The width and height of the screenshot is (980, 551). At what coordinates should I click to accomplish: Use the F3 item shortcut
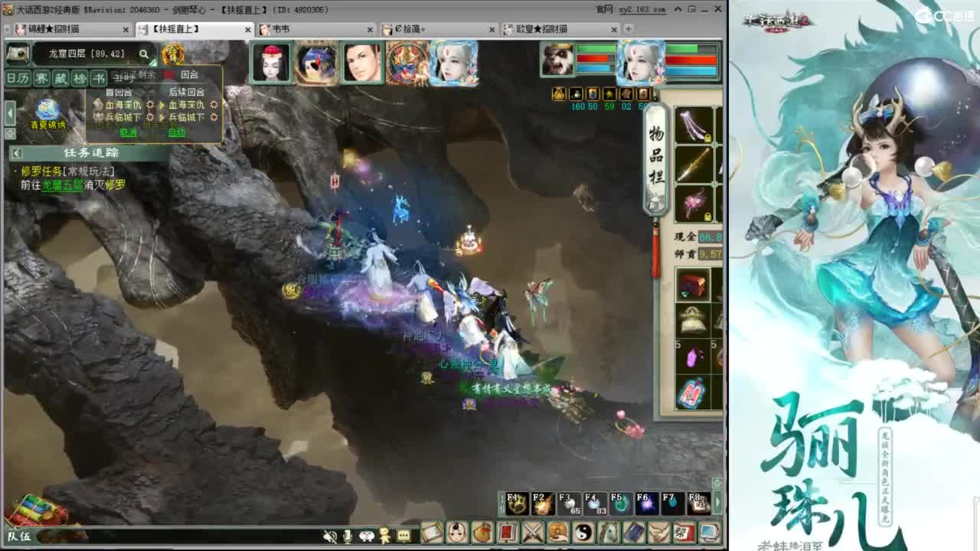569,503
